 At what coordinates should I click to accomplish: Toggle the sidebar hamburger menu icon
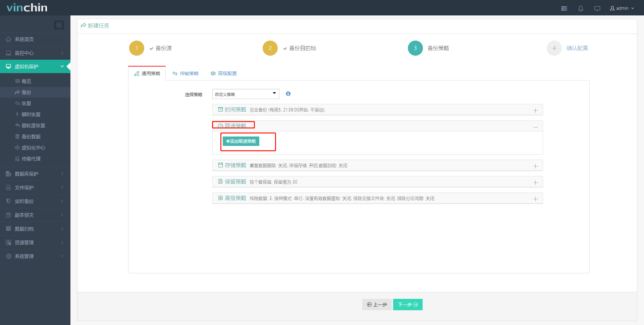pyautogui.click(x=59, y=25)
